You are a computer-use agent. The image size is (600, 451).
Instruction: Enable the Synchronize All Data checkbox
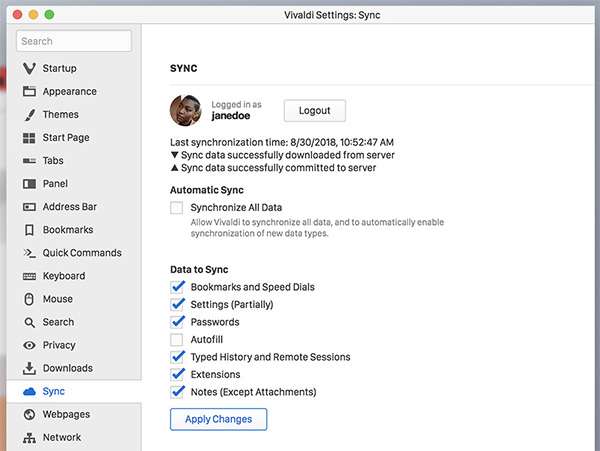(x=177, y=208)
